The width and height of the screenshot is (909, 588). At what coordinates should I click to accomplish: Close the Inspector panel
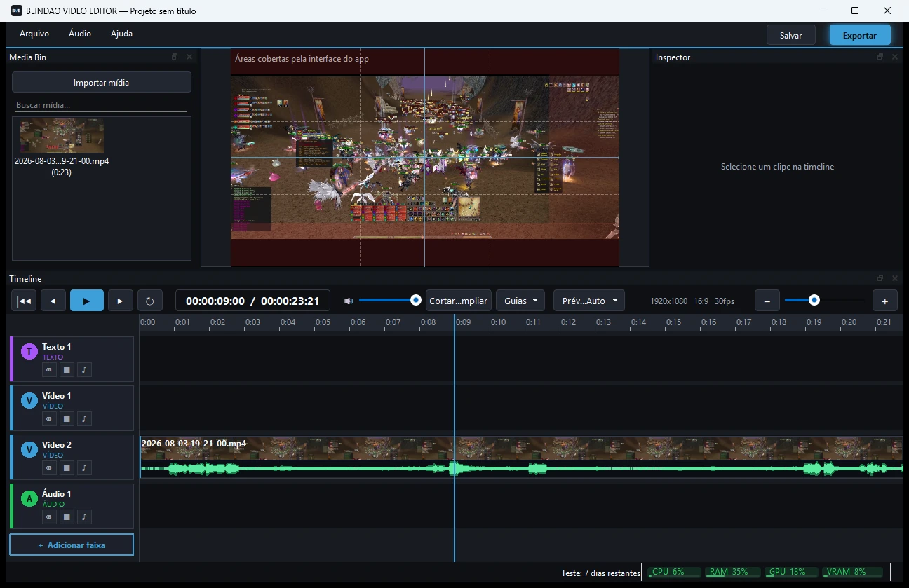pyautogui.click(x=894, y=57)
